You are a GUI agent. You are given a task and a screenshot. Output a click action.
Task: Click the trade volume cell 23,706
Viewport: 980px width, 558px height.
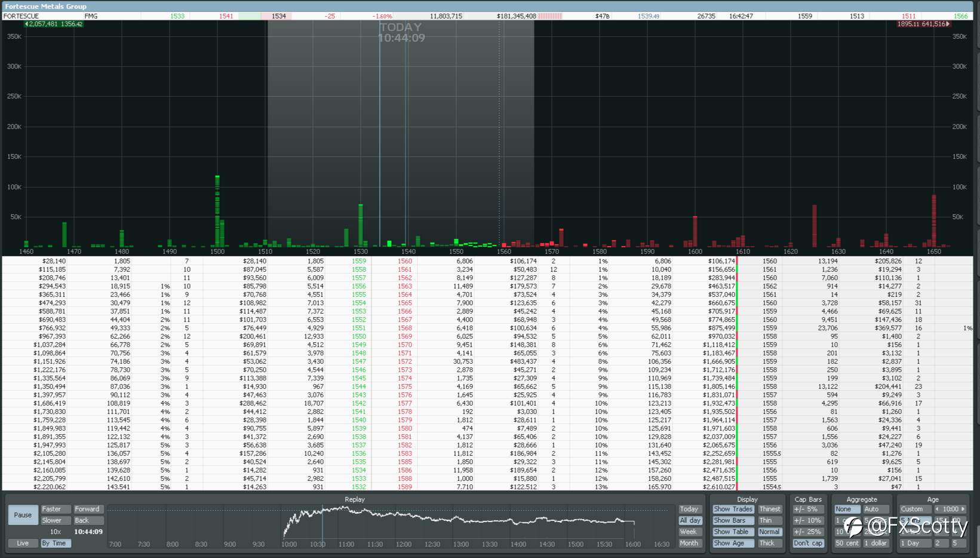pyautogui.click(x=828, y=328)
